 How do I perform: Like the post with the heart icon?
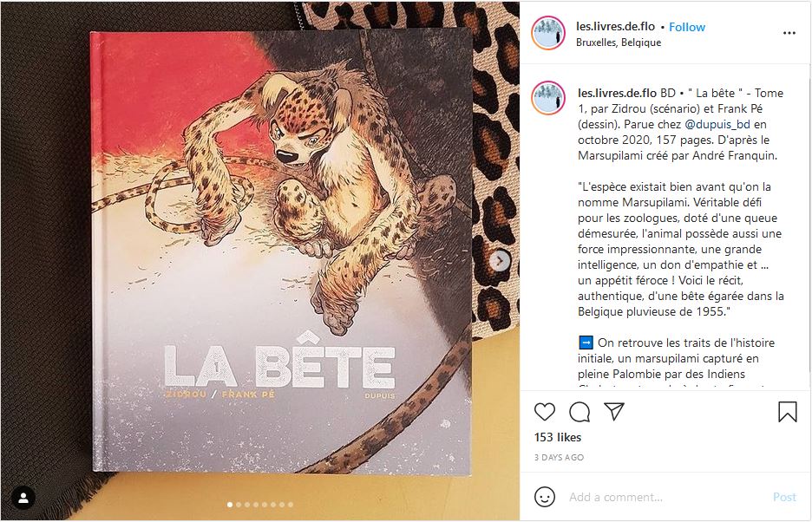click(x=544, y=412)
